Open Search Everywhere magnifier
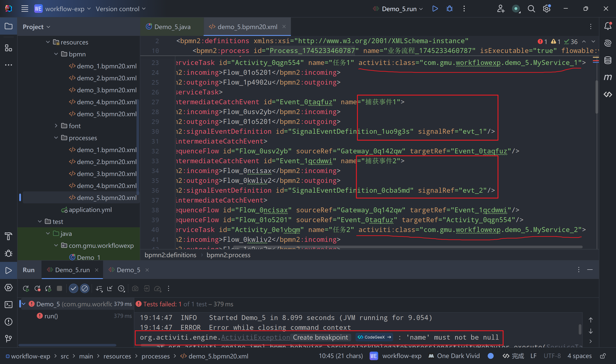Viewport: 616px width, 364px height. coord(531,9)
